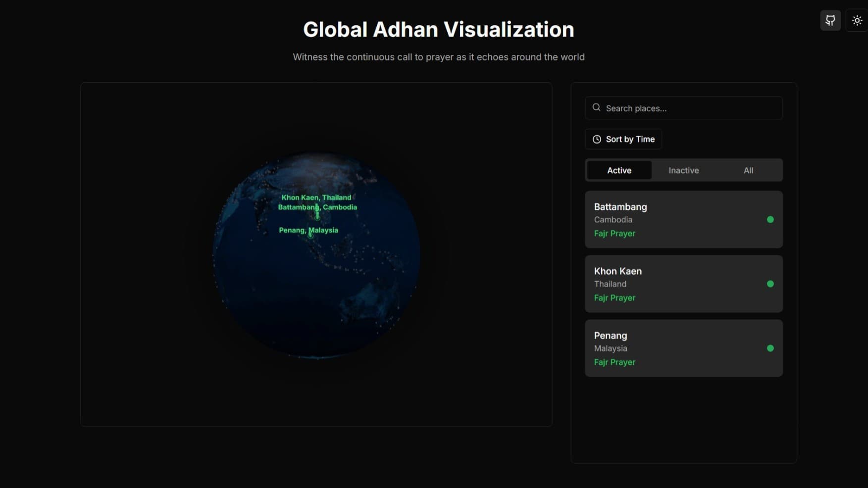This screenshot has width=868, height=488.
Task: Click the Search places input field
Action: [683, 108]
